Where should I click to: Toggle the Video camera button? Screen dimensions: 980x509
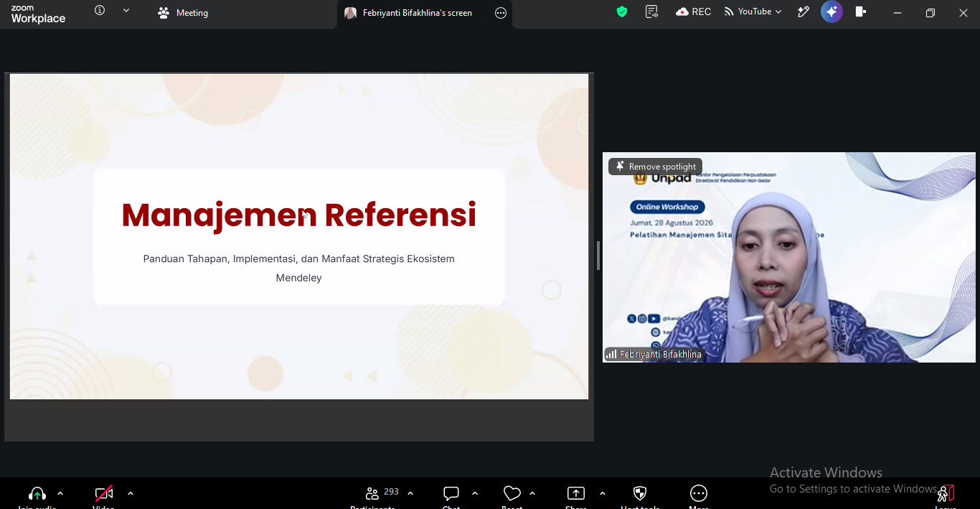tap(104, 495)
